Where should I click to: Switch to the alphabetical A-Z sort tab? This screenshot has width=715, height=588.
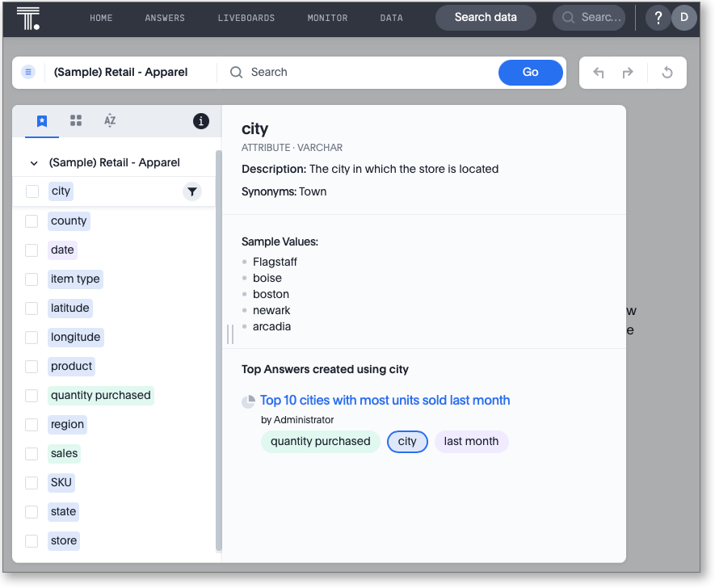point(110,121)
